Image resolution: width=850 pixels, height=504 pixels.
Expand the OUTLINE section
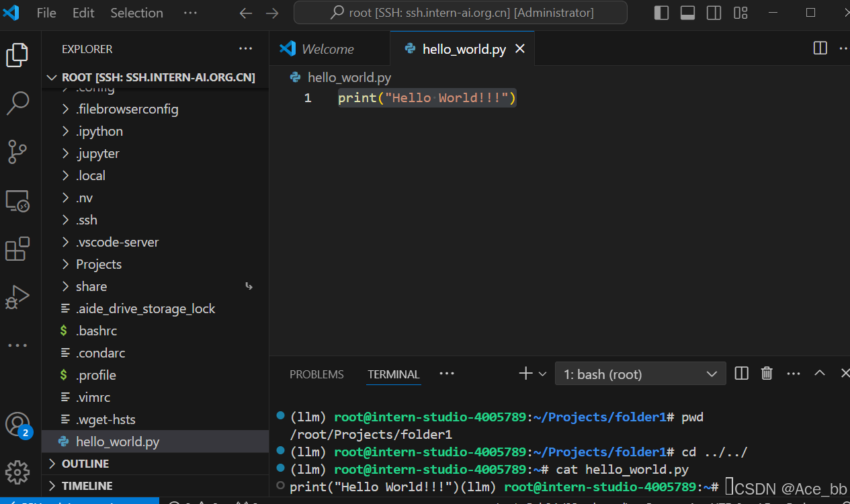click(155, 464)
